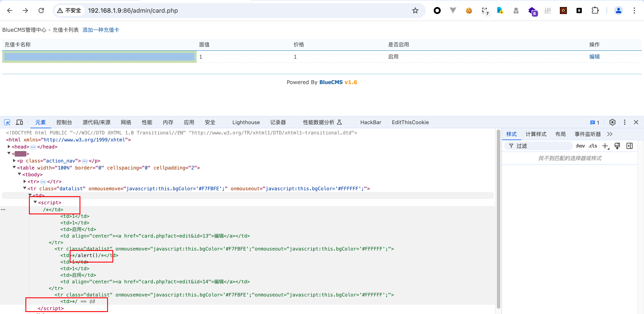Open the gray bug extension icon
Image resolution: width=644 pixels, height=314 pixels.
[516, 11]
